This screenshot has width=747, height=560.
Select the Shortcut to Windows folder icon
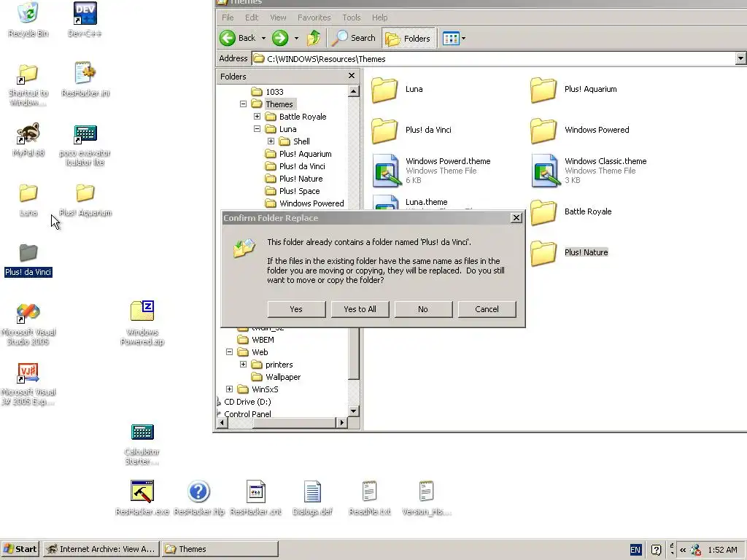coord(28,74)
